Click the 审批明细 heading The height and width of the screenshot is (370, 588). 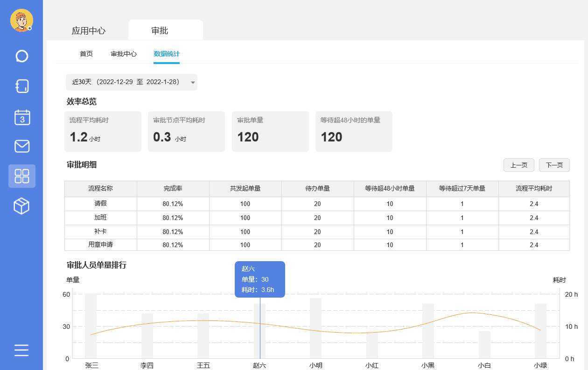[82, 164]
